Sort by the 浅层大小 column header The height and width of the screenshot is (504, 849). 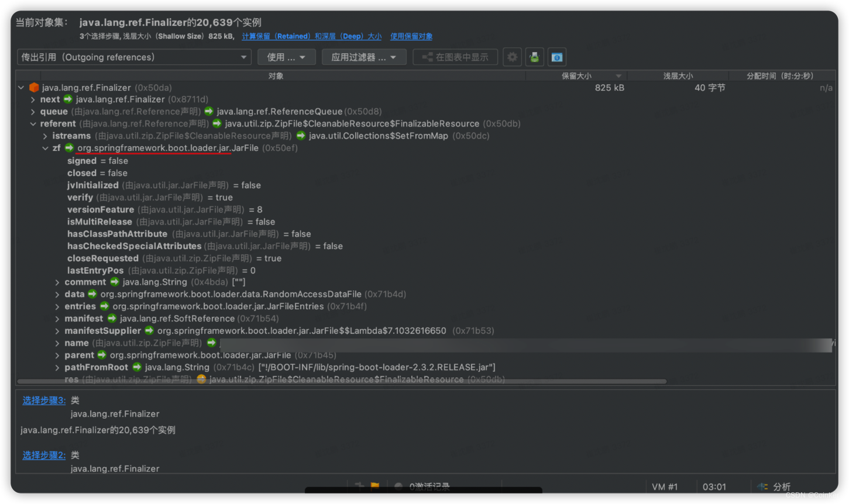coord(678,76)
